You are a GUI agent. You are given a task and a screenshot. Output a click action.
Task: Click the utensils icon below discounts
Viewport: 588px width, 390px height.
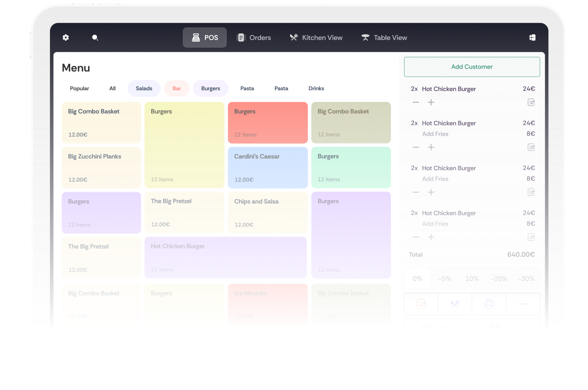(x=455, y=304)
